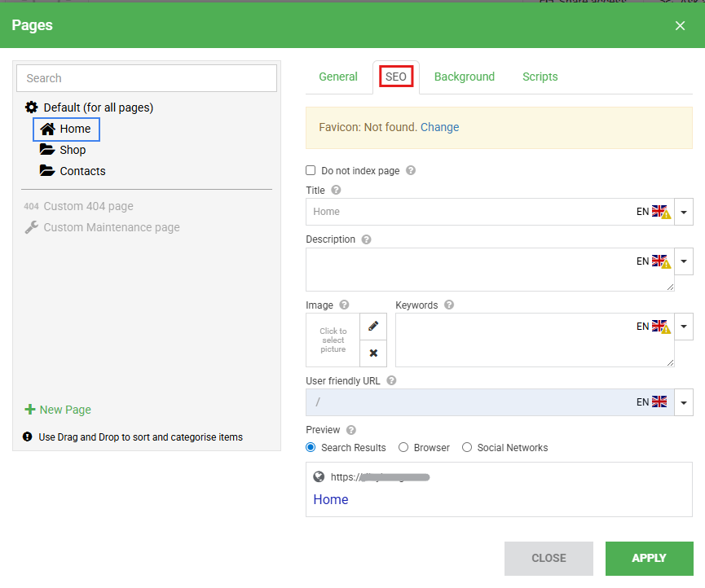Click help icon beside Keywords label
Viewport: 705px width, 588px height.
pos(449,305)
